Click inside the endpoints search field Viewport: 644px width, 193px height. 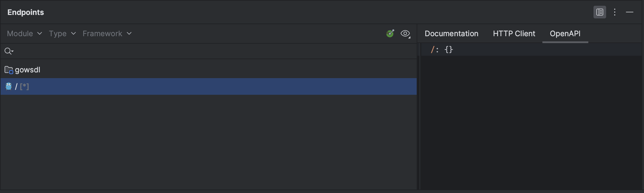[115, 51]
